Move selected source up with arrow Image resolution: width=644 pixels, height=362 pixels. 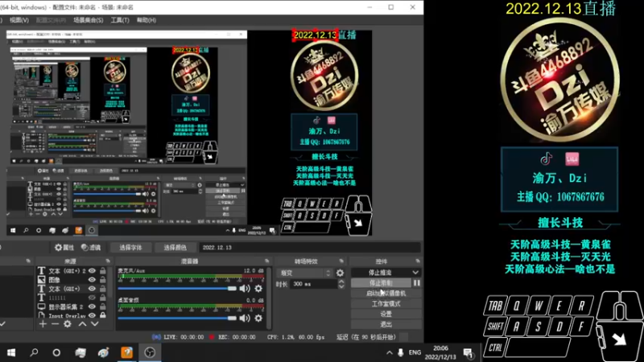[82, 324]
